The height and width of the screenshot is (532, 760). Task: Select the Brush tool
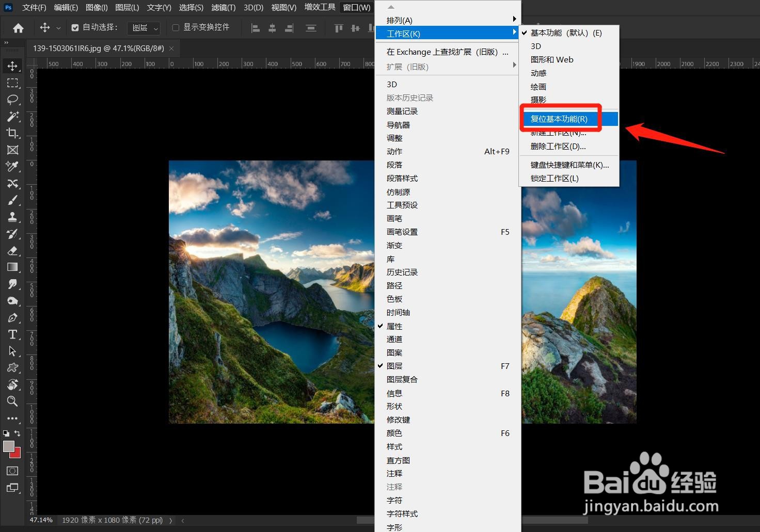(x=12, y=200)
